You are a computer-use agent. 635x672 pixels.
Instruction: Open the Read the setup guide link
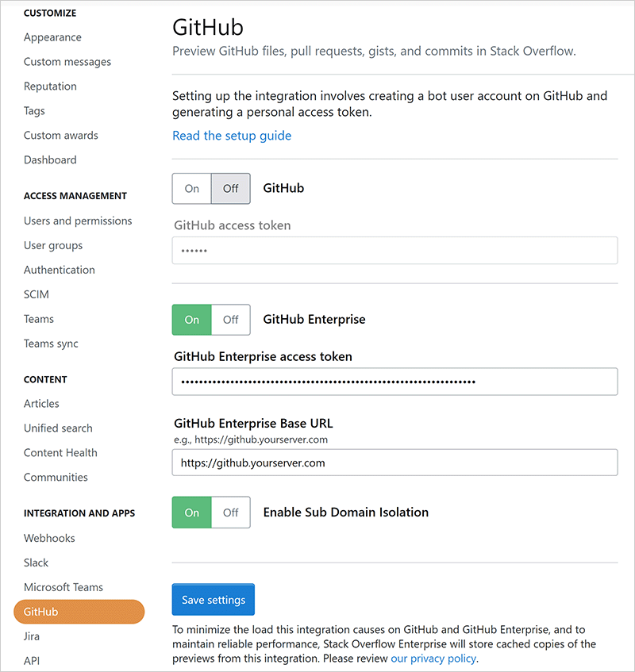coord(232,136)
